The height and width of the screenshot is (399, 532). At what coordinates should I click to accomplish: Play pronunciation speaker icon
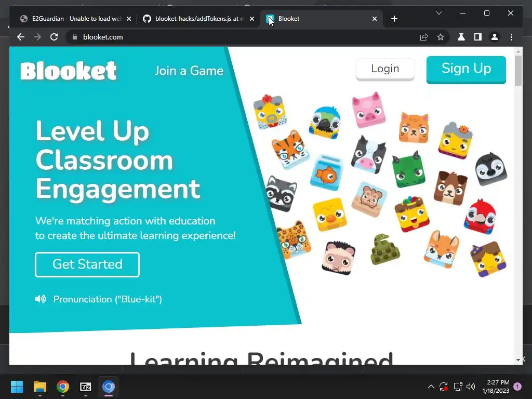pyautogui.click(x=41, y=299)
